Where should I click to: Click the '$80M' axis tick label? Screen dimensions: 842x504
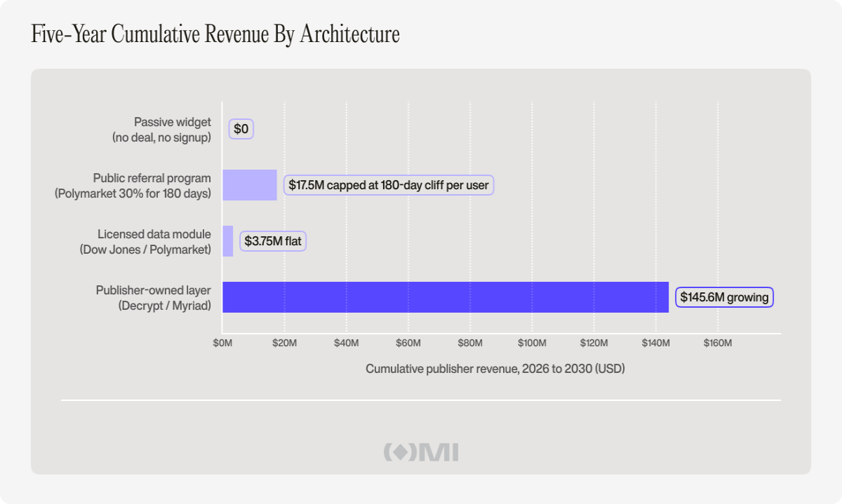point(470,343)
